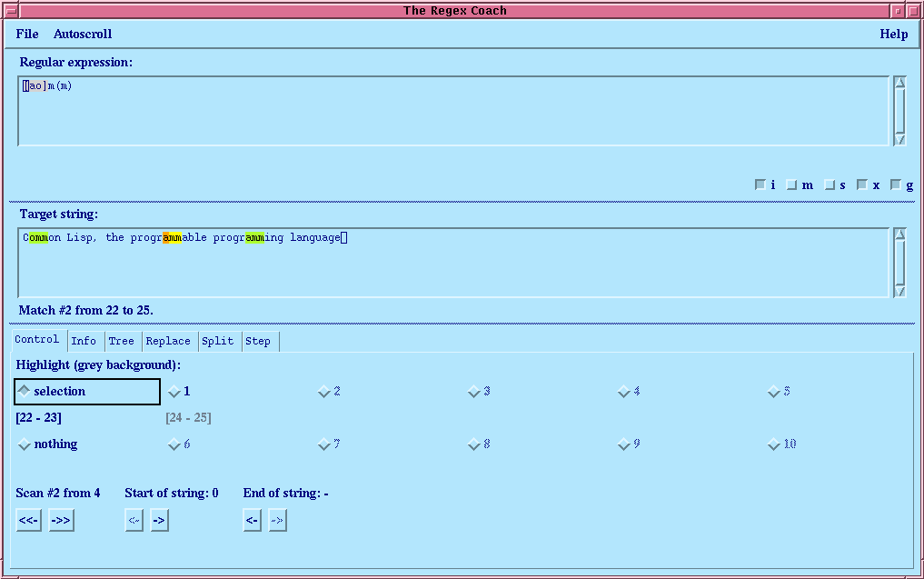Open the Autoscroll menu
The width and height of the screenshot is (924, 579).
tap(83, 35)
